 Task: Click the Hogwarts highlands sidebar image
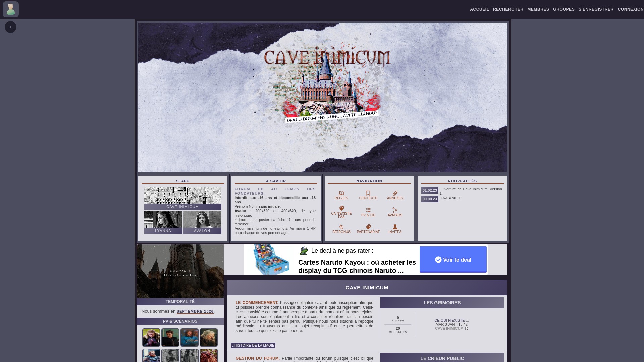(x=180, y=271)
